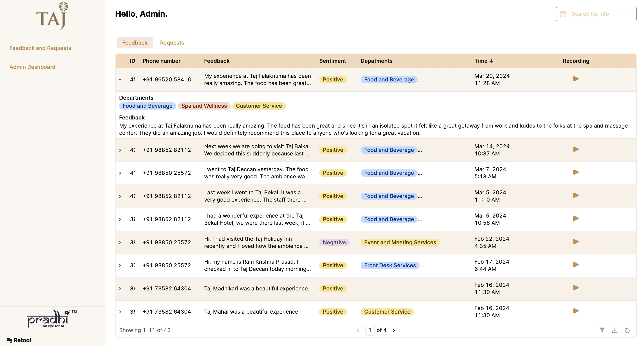Expand the Ram Krishna Prasad feedback row
The image size is (644, 346).
click(x=120, y=265)
